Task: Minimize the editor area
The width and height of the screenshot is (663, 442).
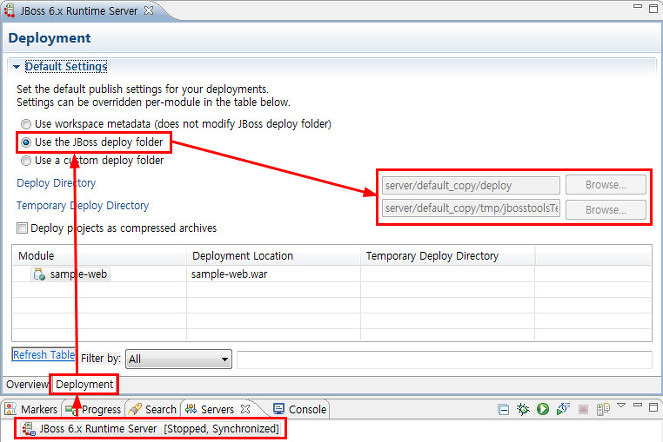Action: [x=637, y=6]
